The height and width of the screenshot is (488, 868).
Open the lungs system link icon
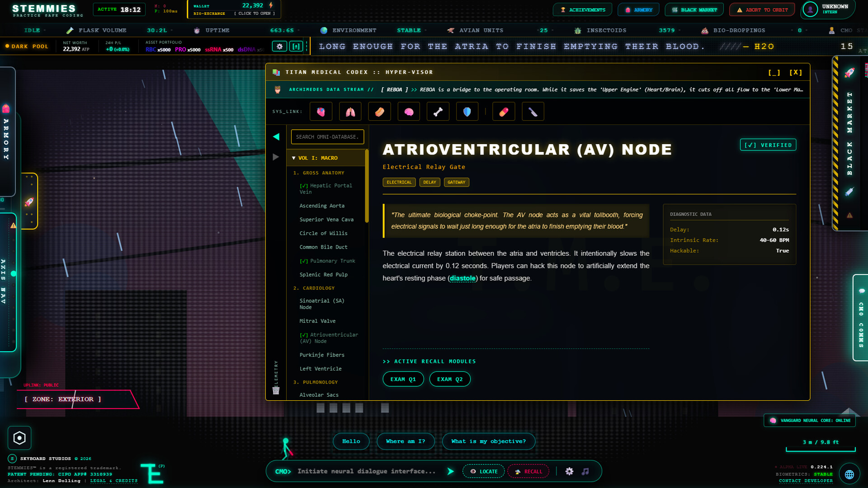click(350, 112)
